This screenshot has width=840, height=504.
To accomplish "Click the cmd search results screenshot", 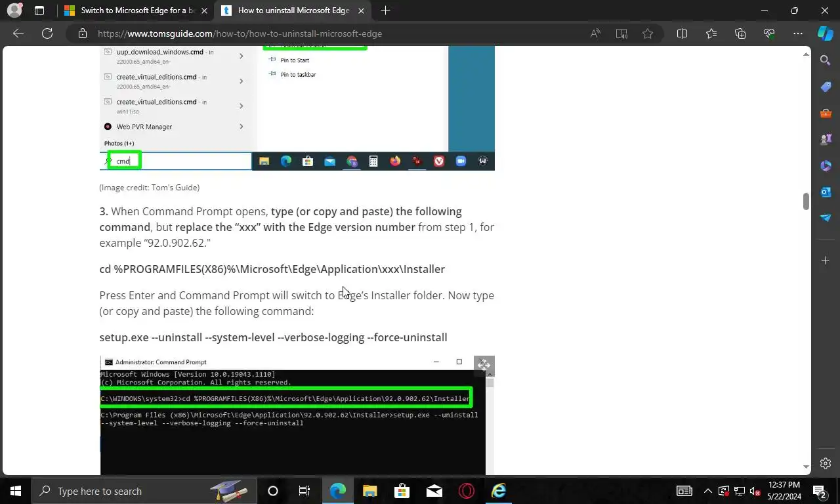I will click(297, 108).
